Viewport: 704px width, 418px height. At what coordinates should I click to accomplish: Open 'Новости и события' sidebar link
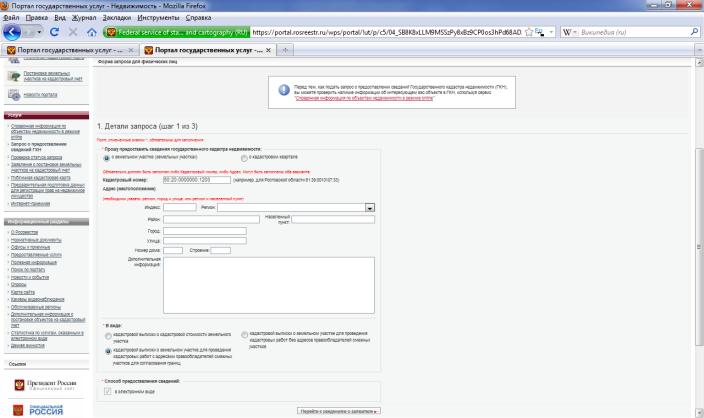coord(30,277)
